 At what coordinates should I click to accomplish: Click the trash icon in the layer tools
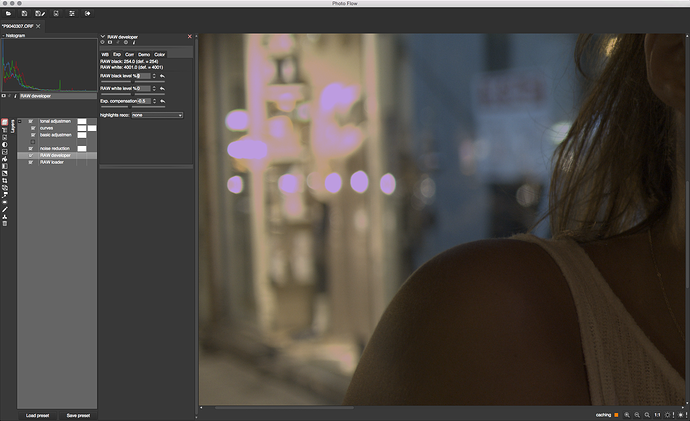pyautogui.click(x=5, y=223)
